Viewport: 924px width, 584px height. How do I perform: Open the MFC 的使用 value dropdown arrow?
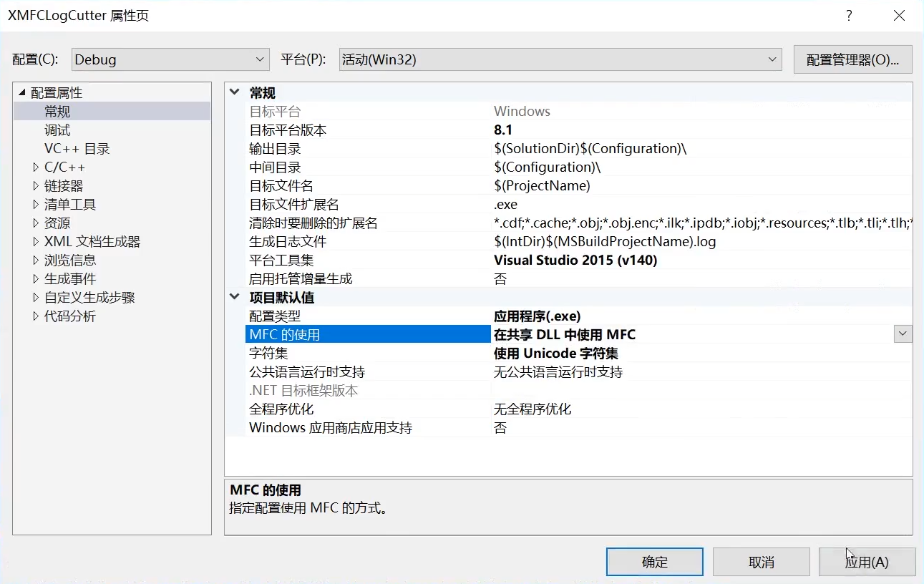click(903, 334)
